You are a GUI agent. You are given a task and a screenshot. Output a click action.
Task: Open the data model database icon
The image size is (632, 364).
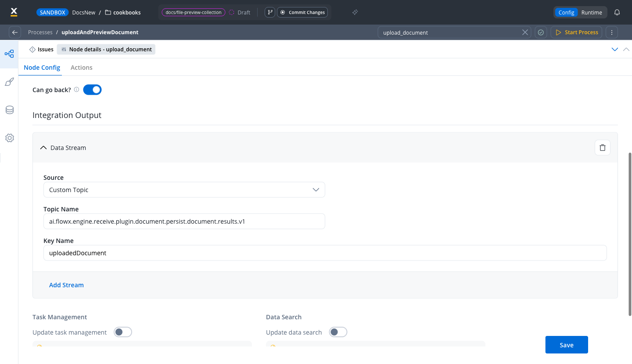[9, 110]
